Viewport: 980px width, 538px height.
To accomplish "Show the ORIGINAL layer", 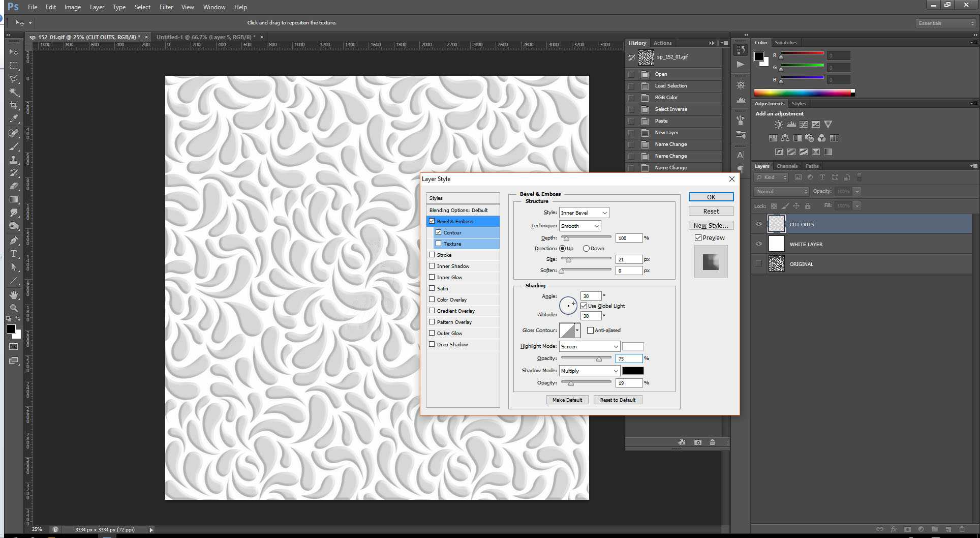I will (x=759, y=264).
